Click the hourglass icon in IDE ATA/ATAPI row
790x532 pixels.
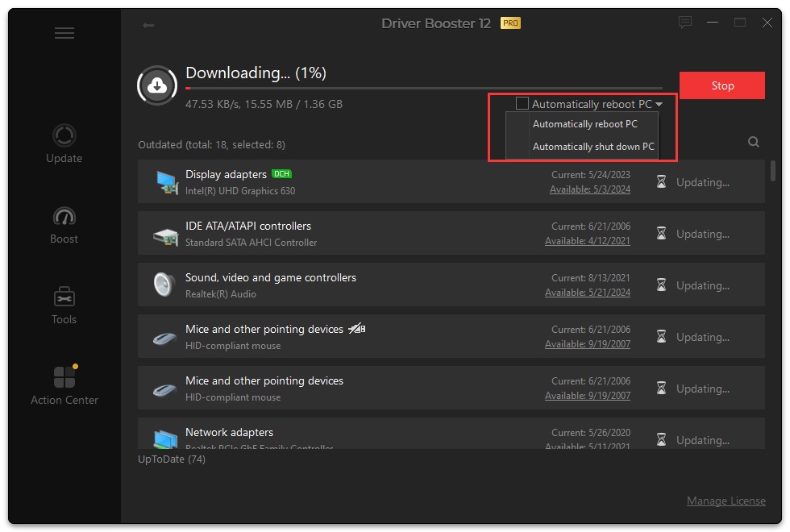pyautogui.click(x=662, y=233)
